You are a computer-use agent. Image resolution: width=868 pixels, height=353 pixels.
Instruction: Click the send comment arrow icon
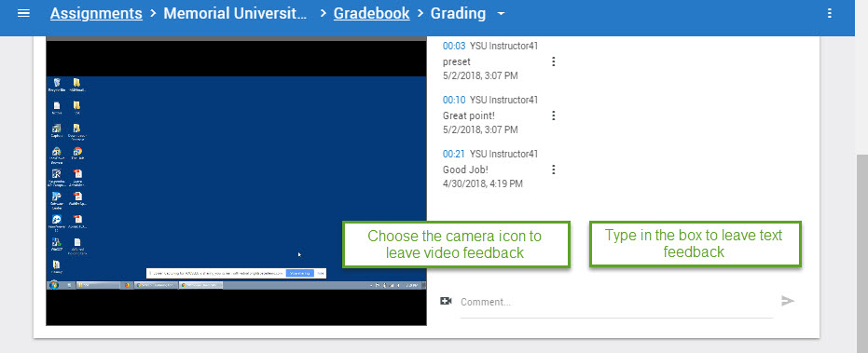787,301
